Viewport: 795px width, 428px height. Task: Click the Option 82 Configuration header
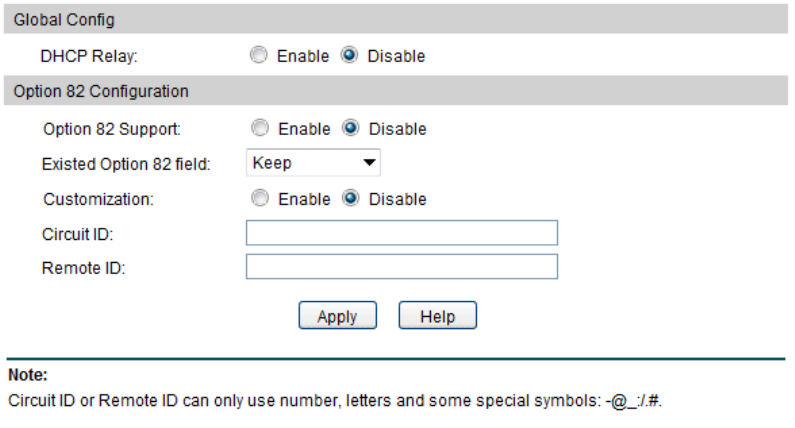point(100,91)
